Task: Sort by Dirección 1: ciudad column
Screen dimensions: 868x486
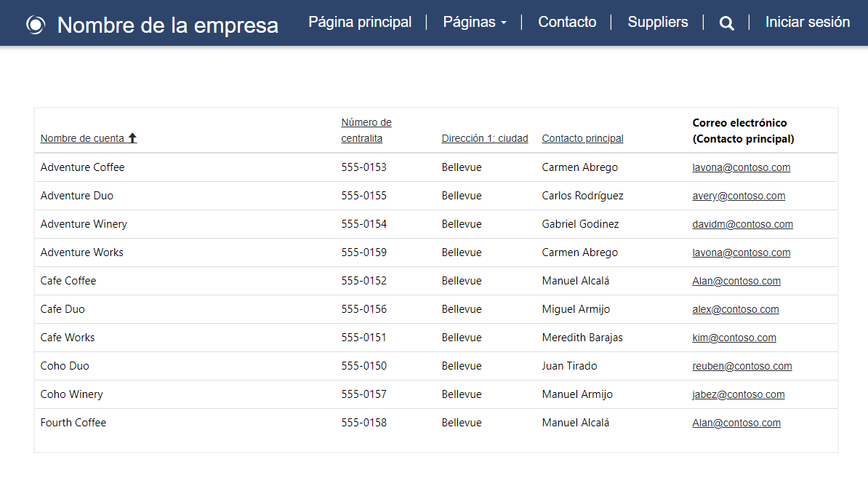Action: [485, 138]
